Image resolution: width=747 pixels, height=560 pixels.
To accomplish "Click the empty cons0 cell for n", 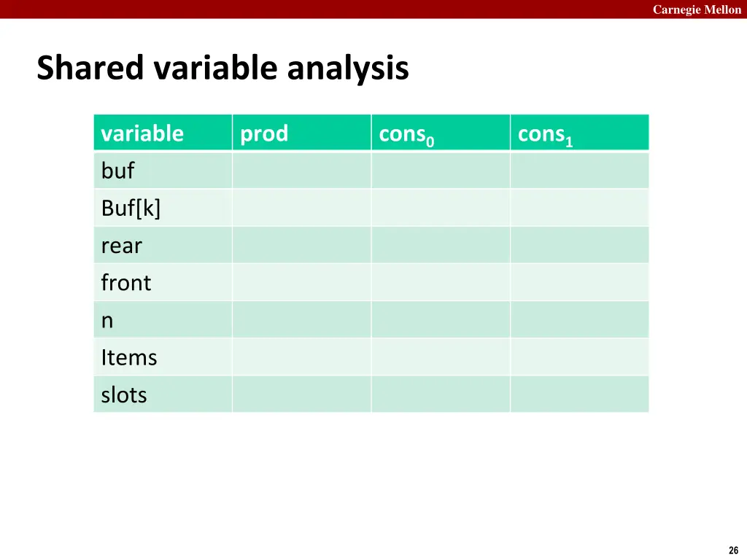I will click(441, 320).
